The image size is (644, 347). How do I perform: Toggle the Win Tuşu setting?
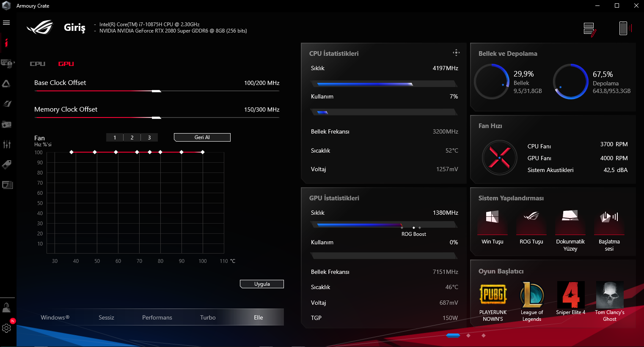[x=493, y=227]
